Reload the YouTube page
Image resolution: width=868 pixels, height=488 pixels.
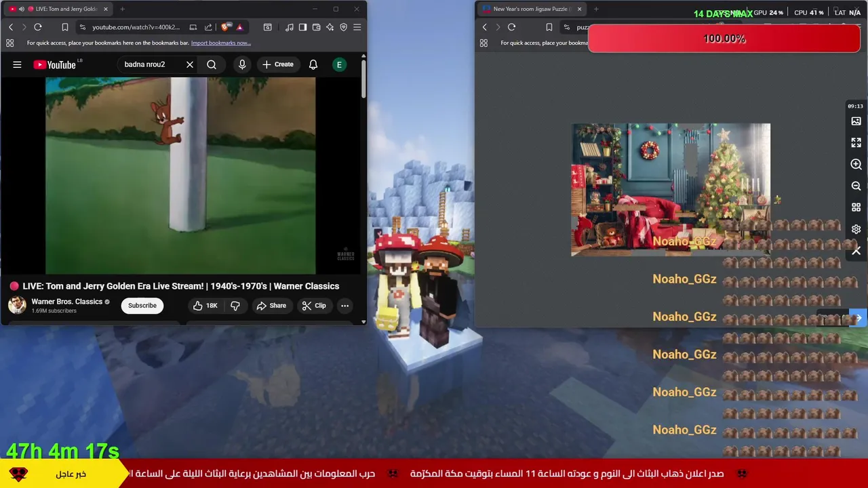(x=38, y=27)
